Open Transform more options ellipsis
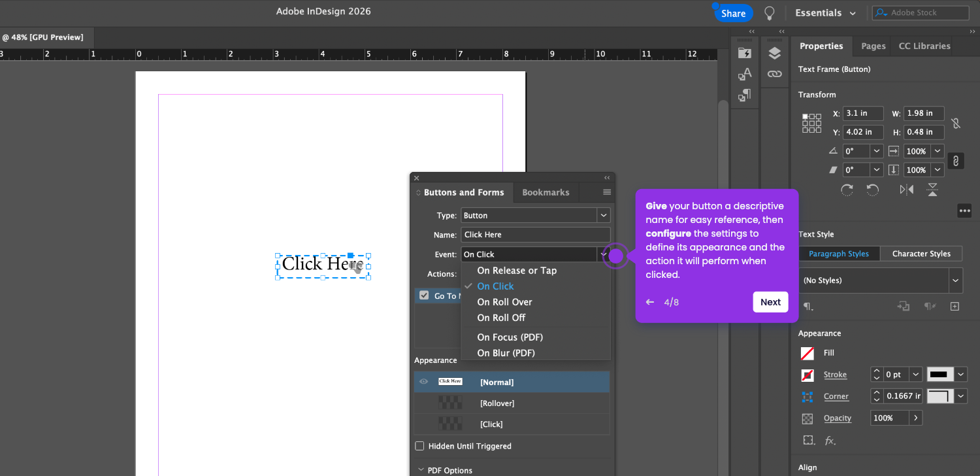Image resolution: width=980 pixels, height=476 pixels. (x=964, y=211)
